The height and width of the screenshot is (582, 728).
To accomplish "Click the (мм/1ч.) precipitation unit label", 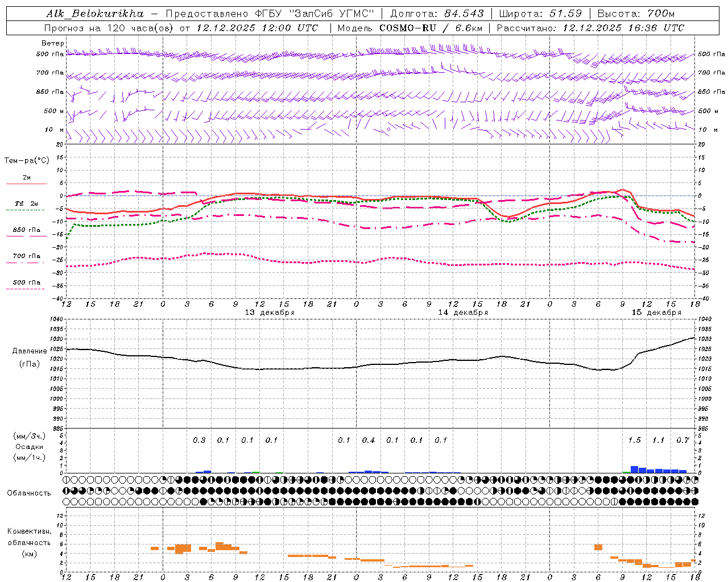I will pos(30,458).
